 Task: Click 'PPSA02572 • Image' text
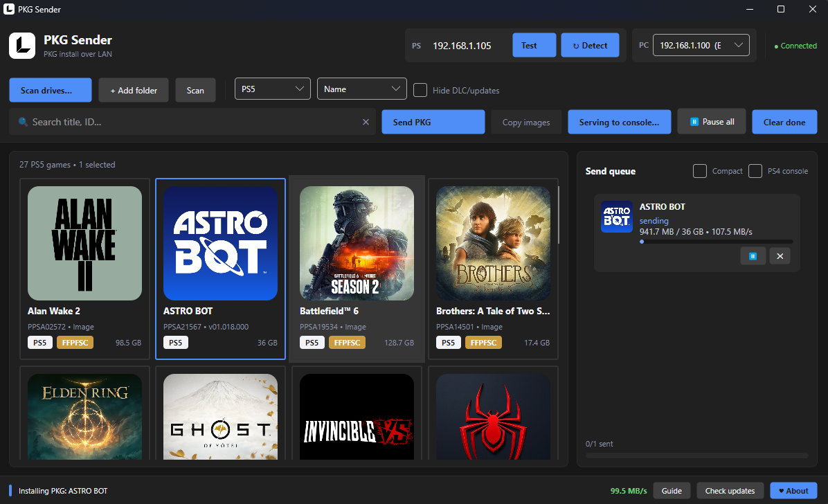tap(61, 327)
